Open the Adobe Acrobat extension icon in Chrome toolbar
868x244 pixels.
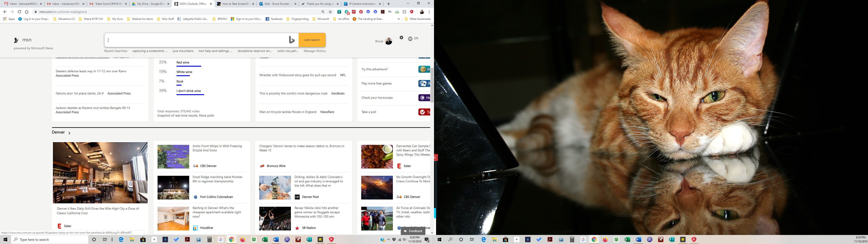383,12
